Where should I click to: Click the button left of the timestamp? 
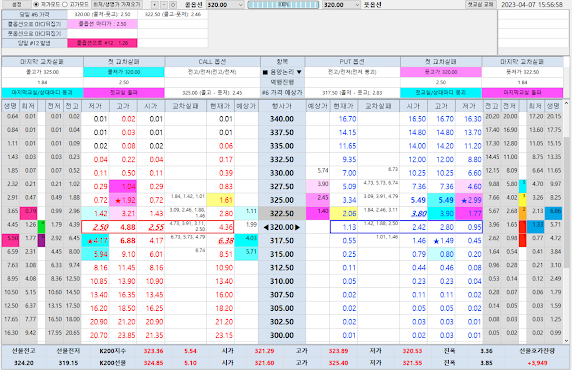[x=481, y=4]
